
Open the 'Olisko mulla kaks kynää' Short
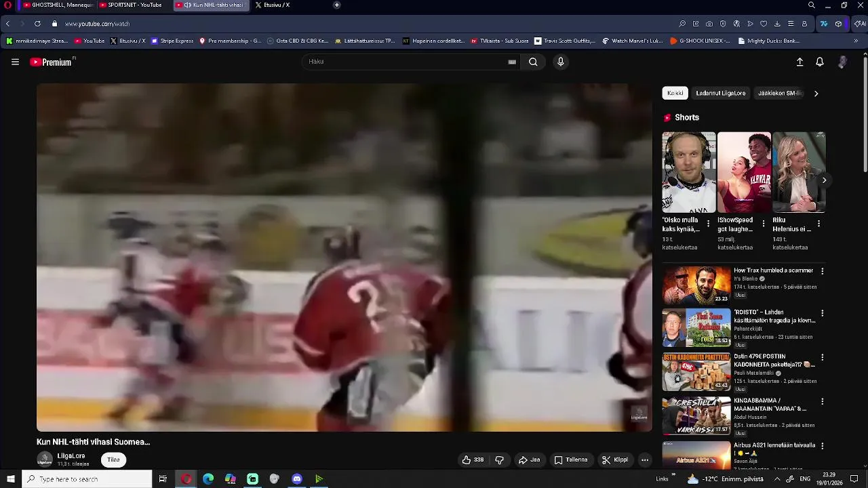(689, 172)
